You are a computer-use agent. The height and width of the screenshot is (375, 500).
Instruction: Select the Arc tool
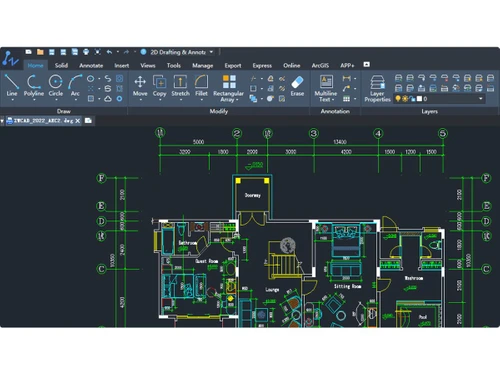coord(75,85)
